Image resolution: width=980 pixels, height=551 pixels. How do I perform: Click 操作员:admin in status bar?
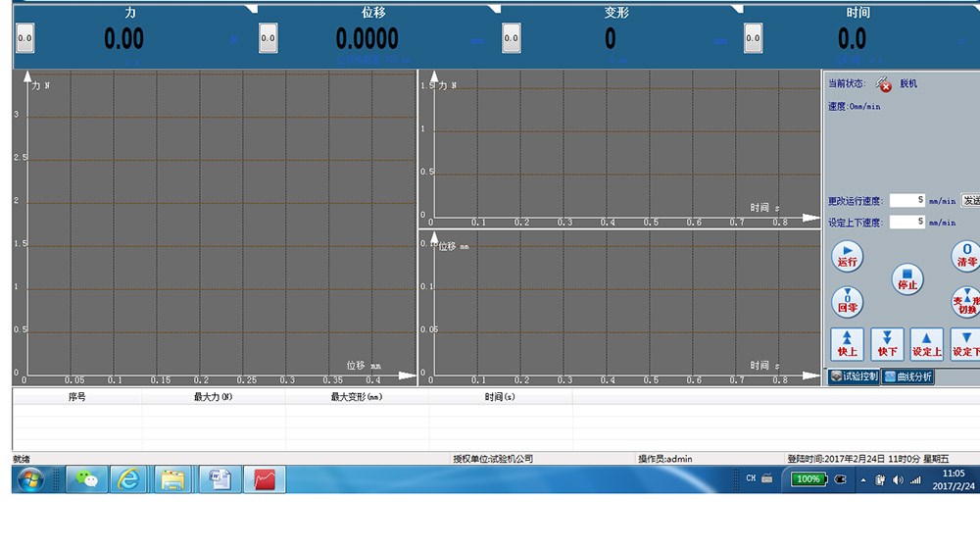click(665, 459)
